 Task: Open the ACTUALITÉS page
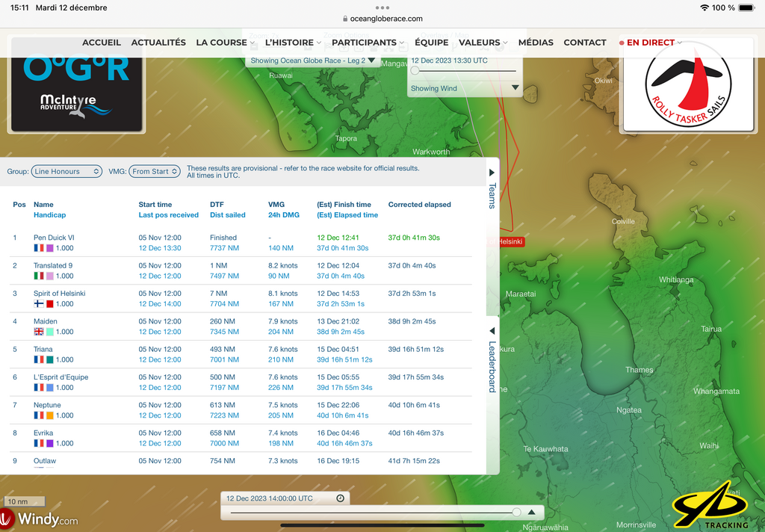[x=158, y=43]
